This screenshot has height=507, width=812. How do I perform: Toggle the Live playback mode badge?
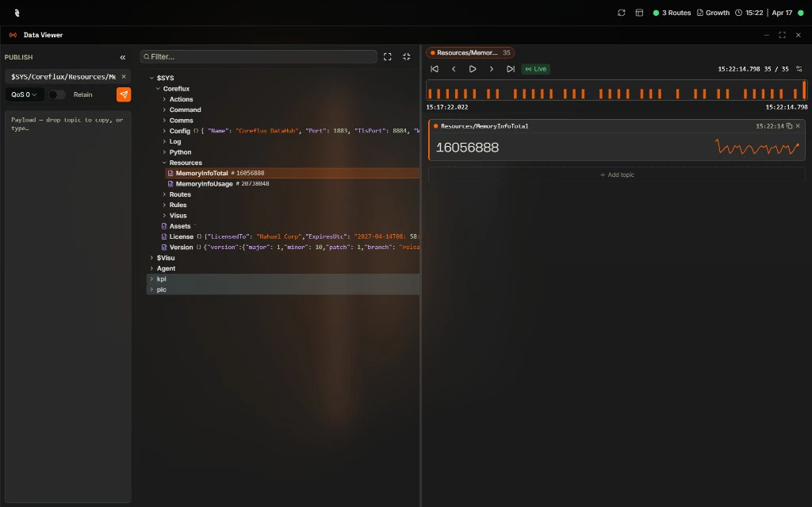point(535,69)
